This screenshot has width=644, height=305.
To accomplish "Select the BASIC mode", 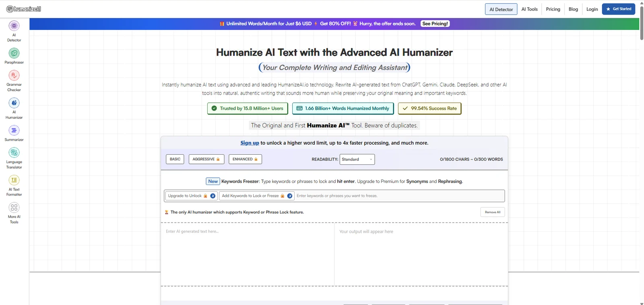I will point(175,159).
